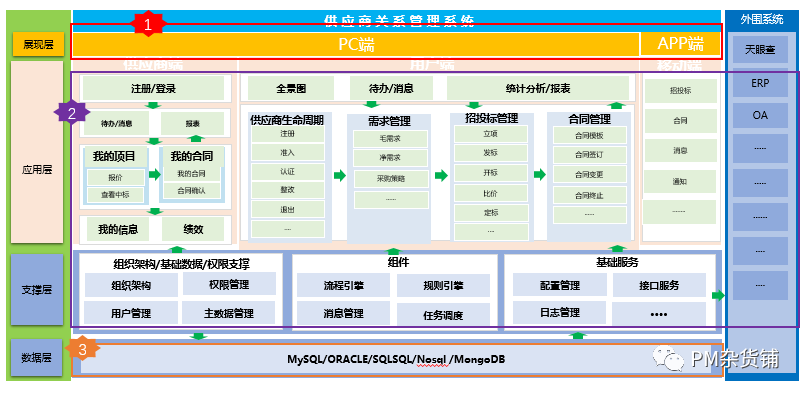Image resolution: width=805 pixels, height=394 pixels.
Task: Click the 应用层 layer label
Action: [37, 152]
